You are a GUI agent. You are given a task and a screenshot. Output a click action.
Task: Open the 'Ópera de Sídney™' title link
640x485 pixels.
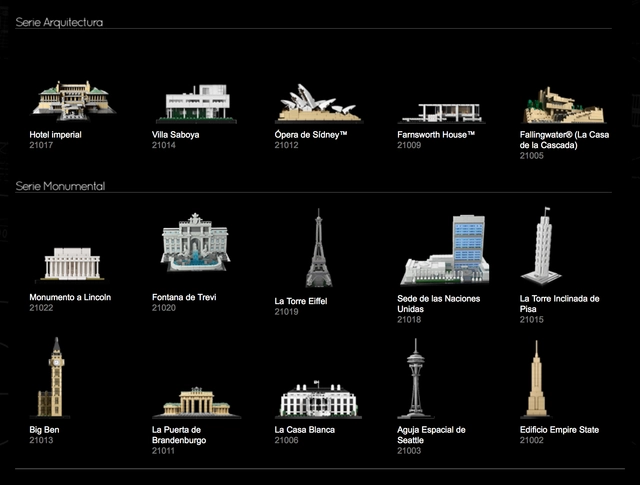coord(311,135)
